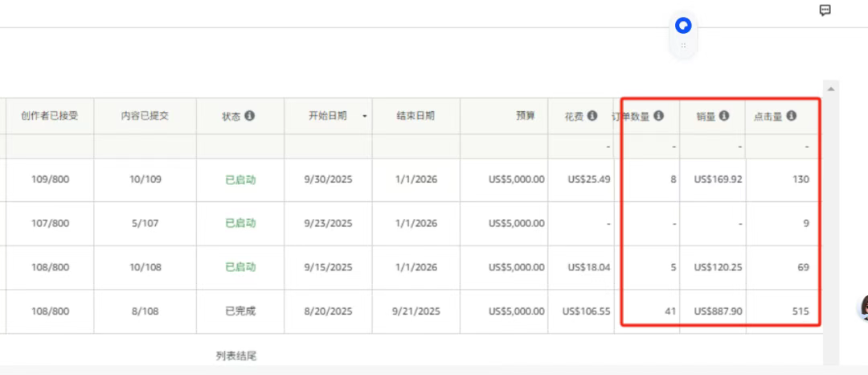Click 已启动 status in the 9/15/2025 row

tap(240, 267)
